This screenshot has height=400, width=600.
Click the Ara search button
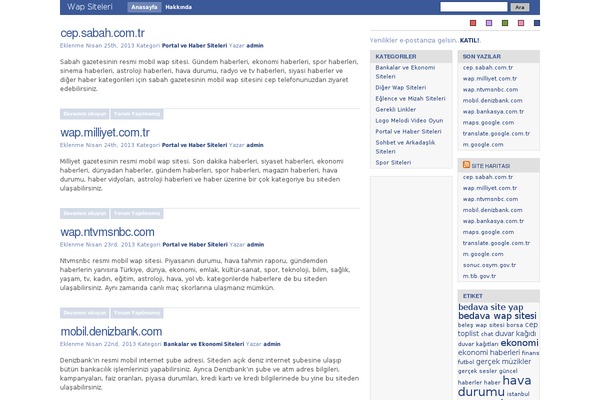click(520, 7)
